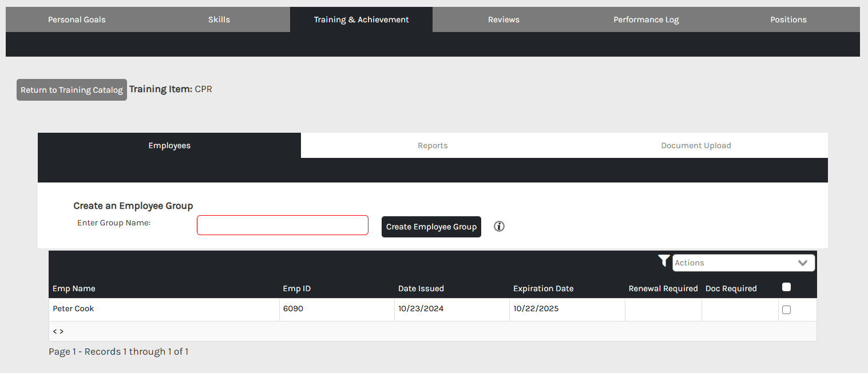Click the Date Issued column header

pyautogui.click(x=421, y=288)
